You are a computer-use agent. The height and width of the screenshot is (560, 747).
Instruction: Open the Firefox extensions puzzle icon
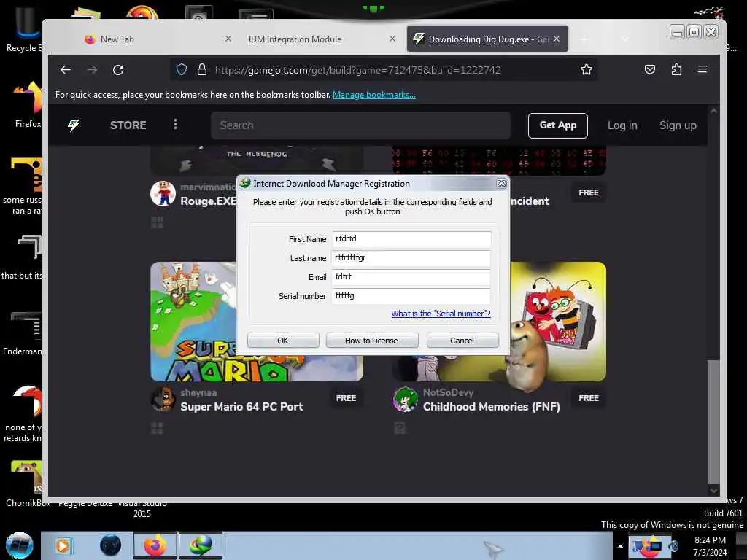pyautogui.click(x=676, y=69)
